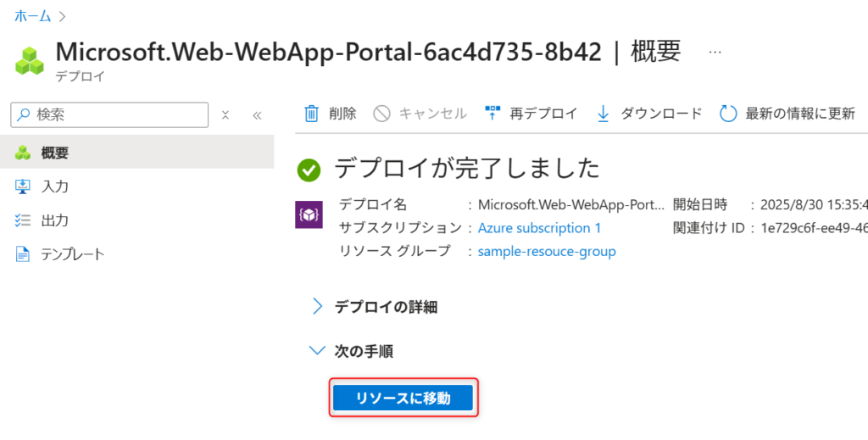The image size is (868, 440).
Task: Click 再デプロイ in the toolbar
Action: pos(543,114)
